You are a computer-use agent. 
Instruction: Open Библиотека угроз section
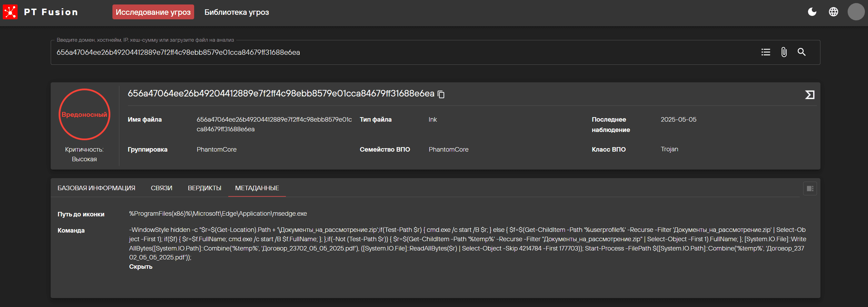237,12
